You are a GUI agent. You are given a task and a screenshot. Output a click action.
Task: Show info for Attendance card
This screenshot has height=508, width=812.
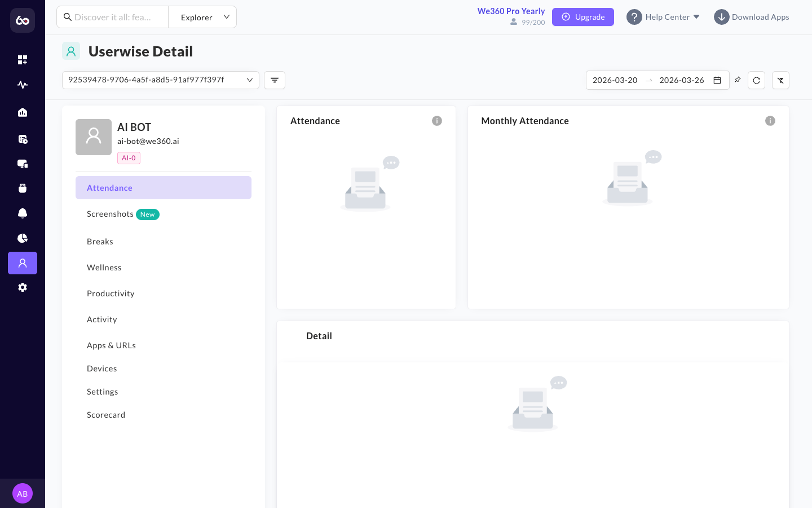pyautogui.click(x=437, y=121)
